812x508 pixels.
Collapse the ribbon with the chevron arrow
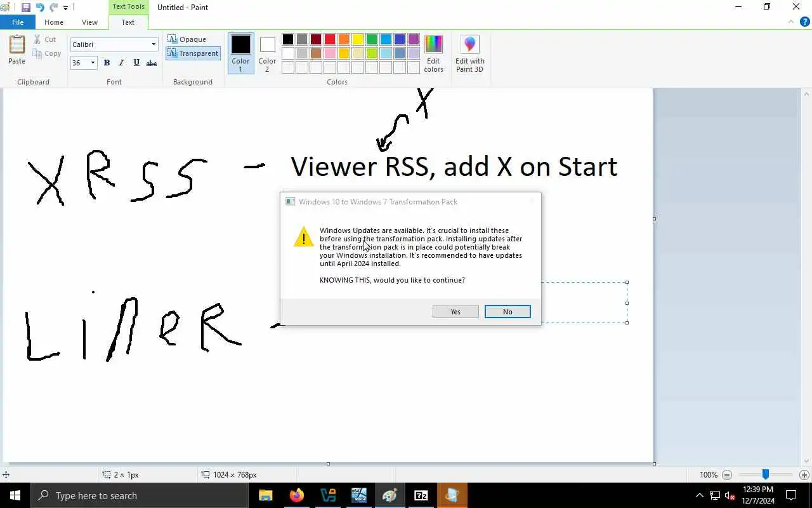(x=791, y=22)
